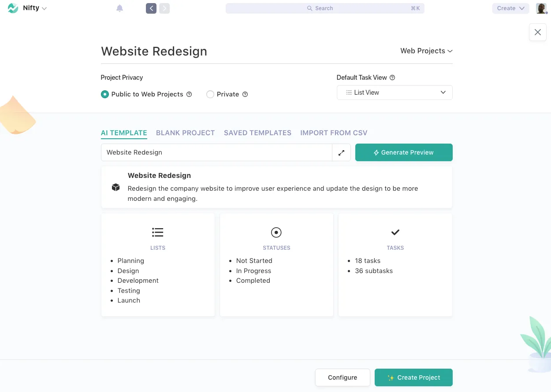Click the Generate Preview button

(403, 152)
